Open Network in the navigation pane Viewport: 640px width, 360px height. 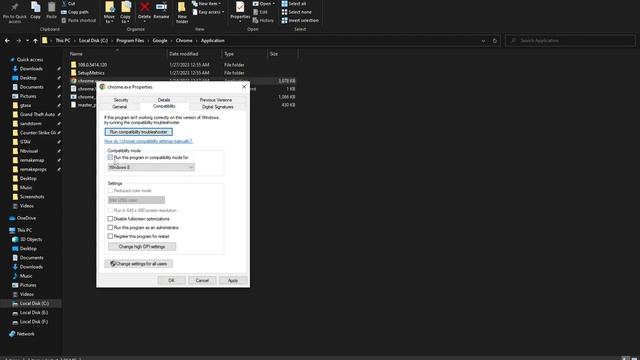[x=25, y=334]
